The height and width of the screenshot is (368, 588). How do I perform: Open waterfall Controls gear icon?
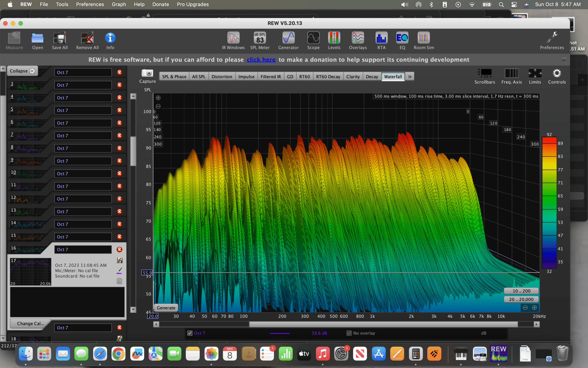point(557,76)
